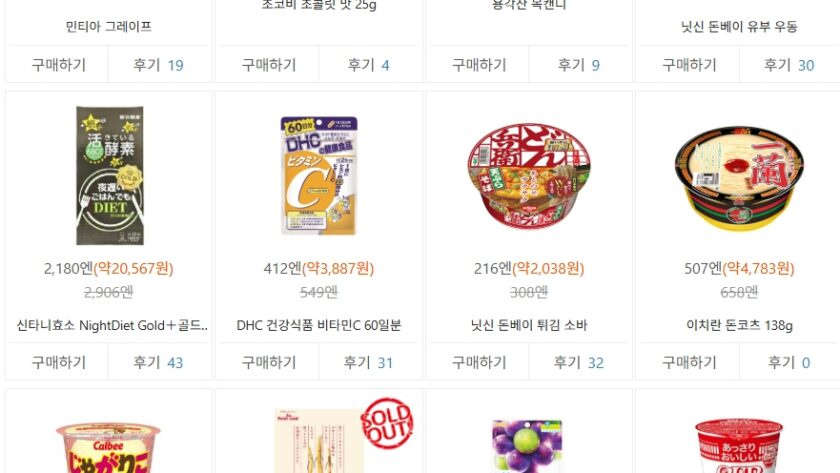Open the Nissin Donbei tempura soba bowl image
840x473 pixels.
click(x=529, y=176)
